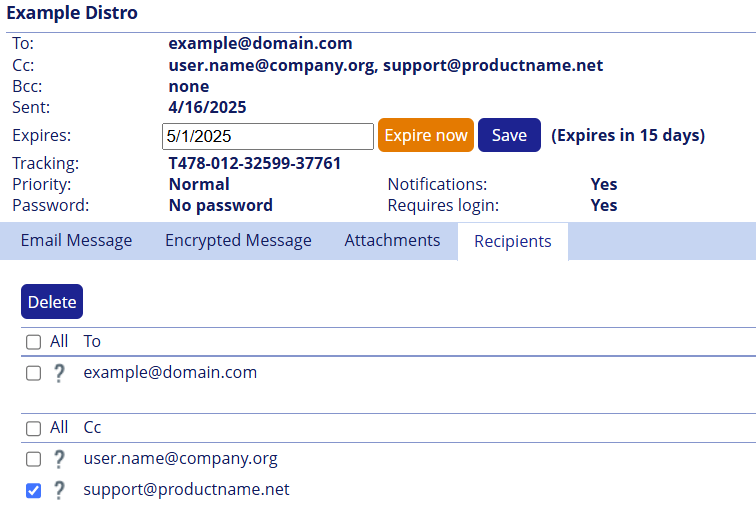Click the example@domain.com address in To list

tap(170, 373)
